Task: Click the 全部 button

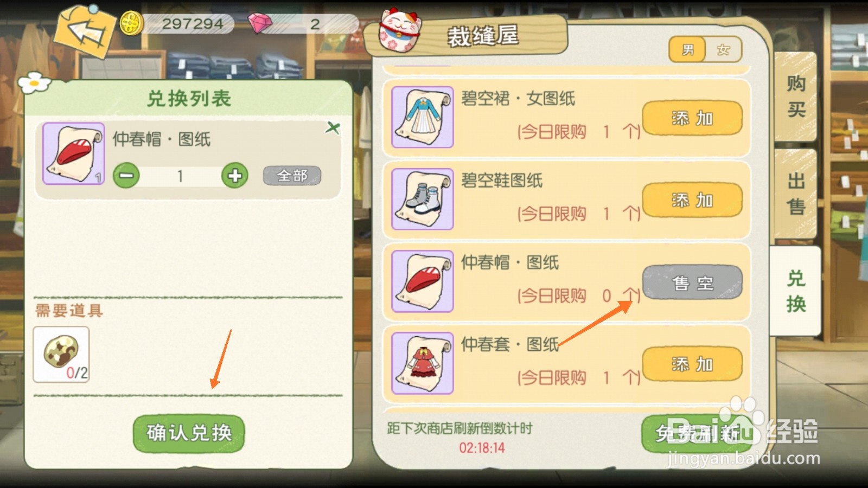Action: point(292,176)
